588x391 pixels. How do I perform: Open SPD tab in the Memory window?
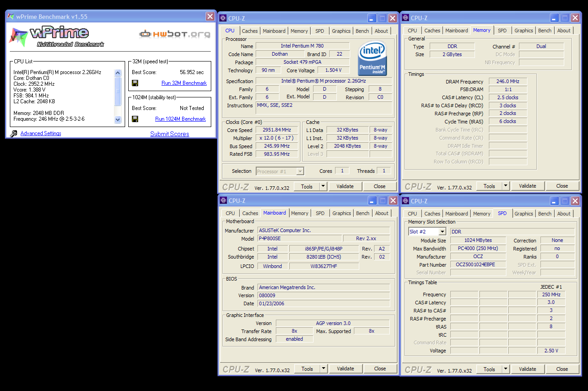[x=502, y=31]
